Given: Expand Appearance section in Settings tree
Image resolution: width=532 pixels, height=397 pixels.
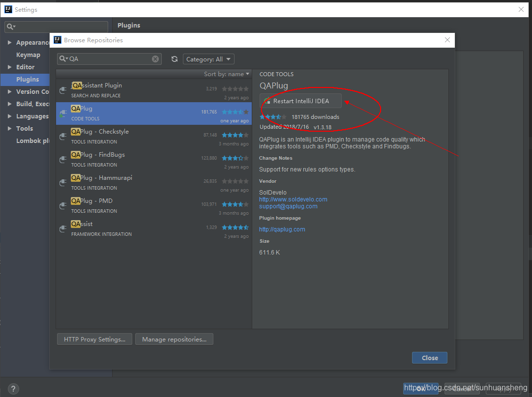Looking at the screenshot, I should coord(9,42).
